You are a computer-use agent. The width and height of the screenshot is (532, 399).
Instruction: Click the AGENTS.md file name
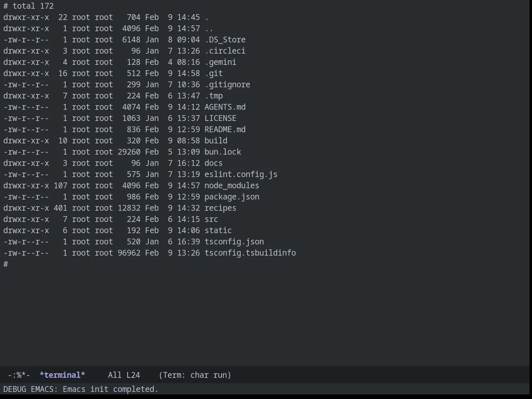pyautogui.click(x=225, y=107)
